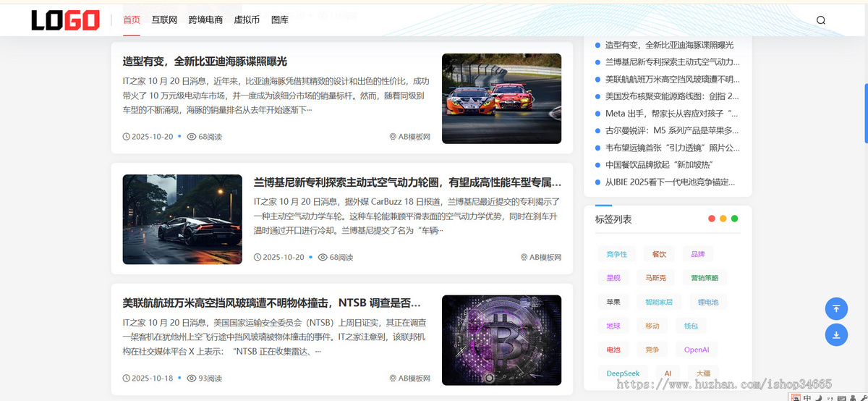Click location pin icon in 美联航 card
Image resolution: width=868 pixels, height=401 pixels.
point(393,379)
